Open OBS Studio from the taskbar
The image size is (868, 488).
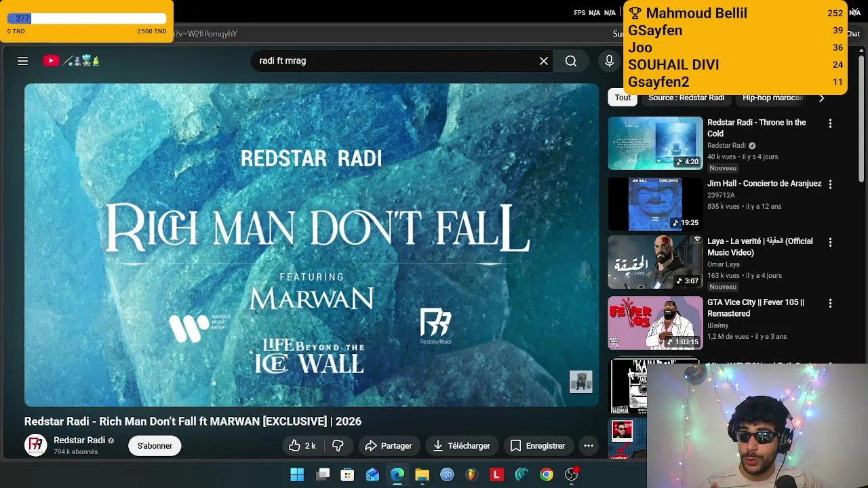(572, 475)
